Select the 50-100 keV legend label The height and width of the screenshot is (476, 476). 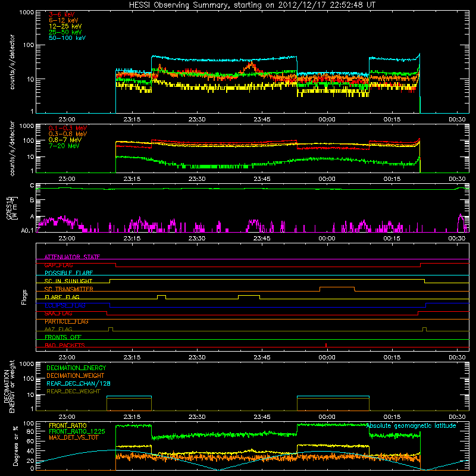tap(67, 38)
